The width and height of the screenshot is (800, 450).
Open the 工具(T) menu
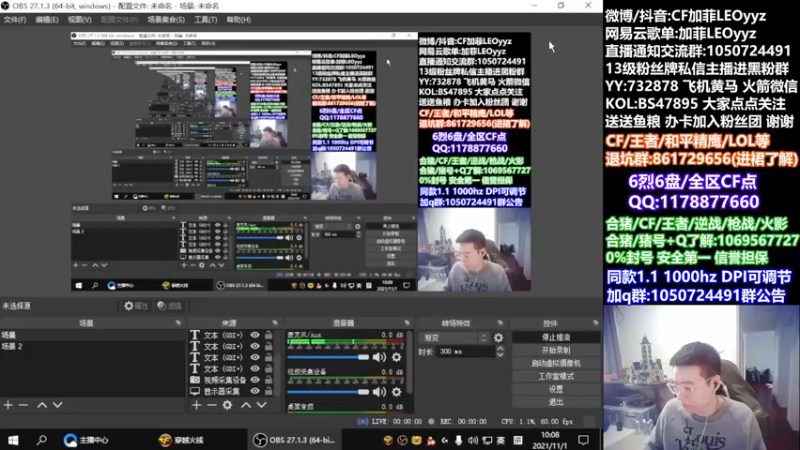click(x=206, y=19)
